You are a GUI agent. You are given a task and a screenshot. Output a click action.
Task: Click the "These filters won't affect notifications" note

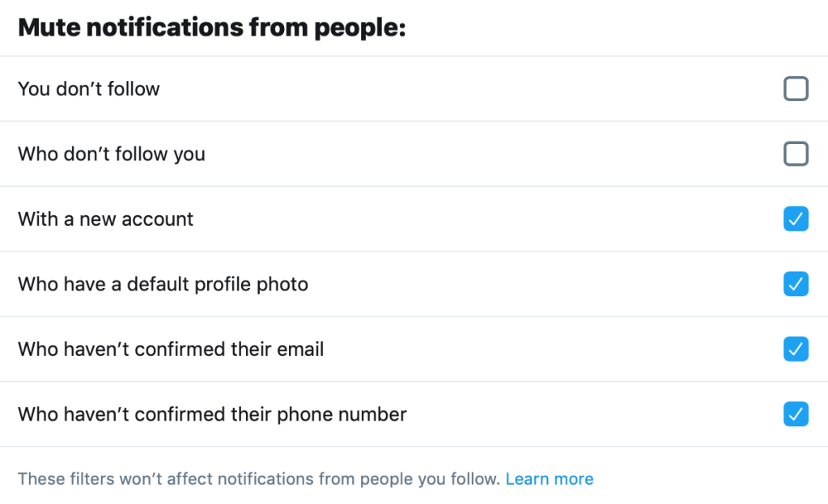point(258,479)
